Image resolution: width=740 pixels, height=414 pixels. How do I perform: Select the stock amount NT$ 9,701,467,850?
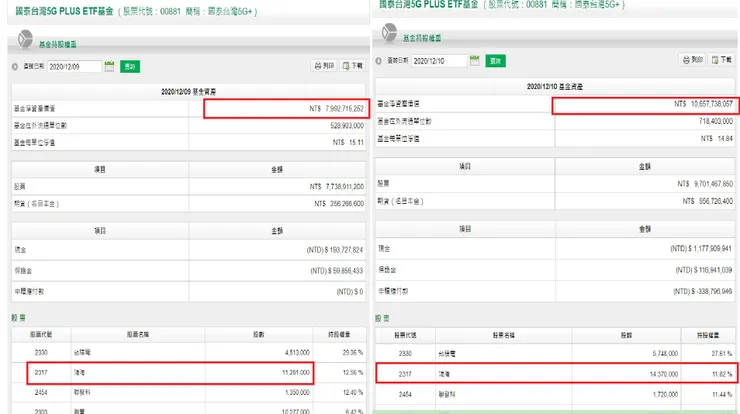click(705, 184)
